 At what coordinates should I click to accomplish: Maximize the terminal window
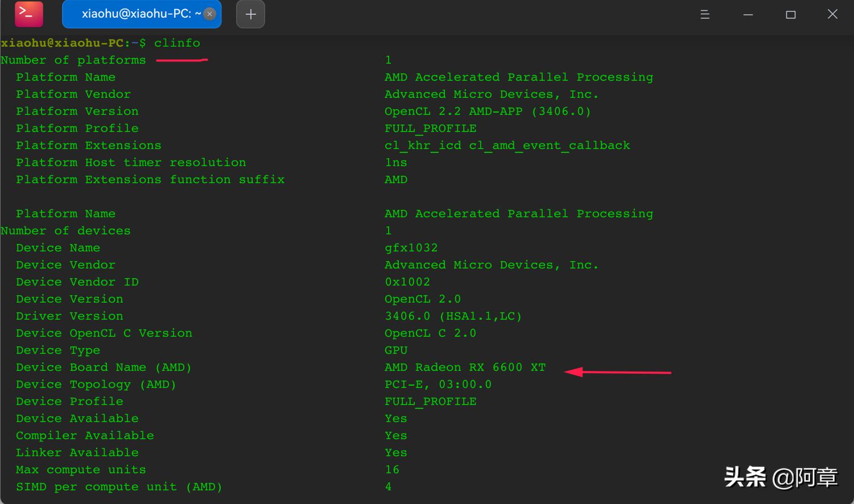pyautogui.click(x=790, y=14)
